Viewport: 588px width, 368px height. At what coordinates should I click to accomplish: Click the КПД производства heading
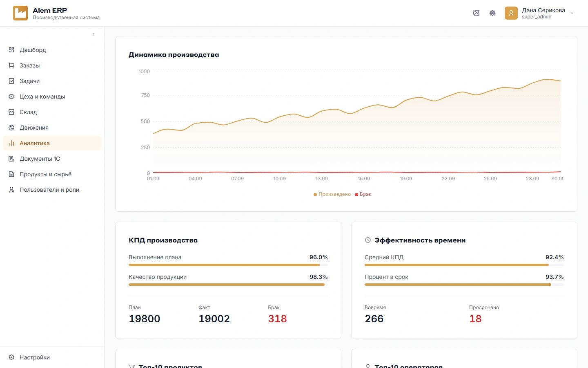pyautogui.click(x=163, y=240)
